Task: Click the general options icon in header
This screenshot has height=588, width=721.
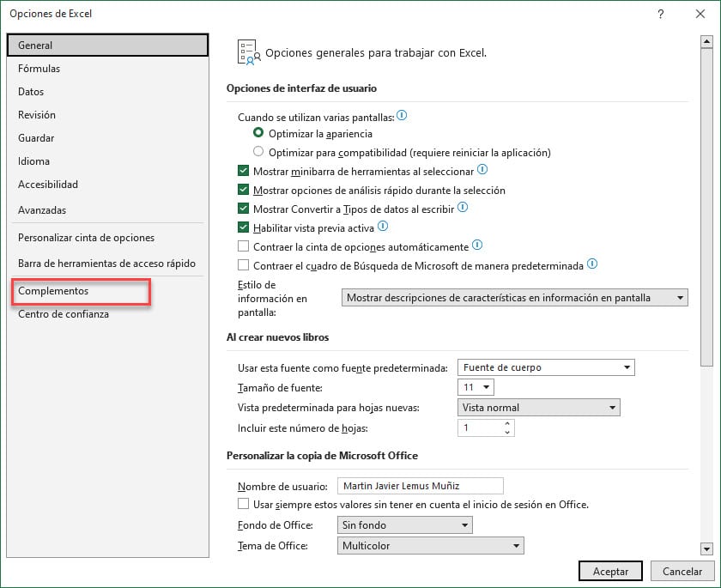Action: (x=247, y=52)
